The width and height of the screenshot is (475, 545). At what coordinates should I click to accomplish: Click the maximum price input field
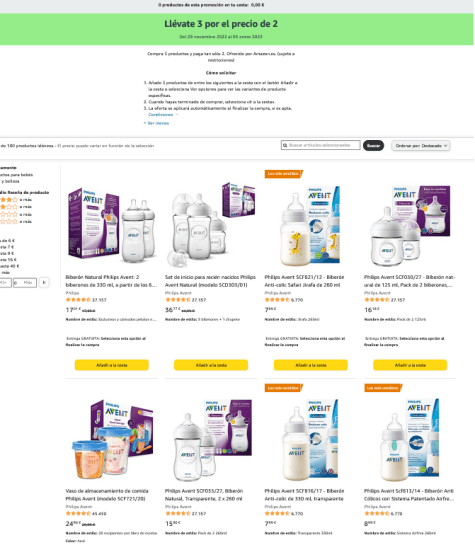click(x=25, y=283)
